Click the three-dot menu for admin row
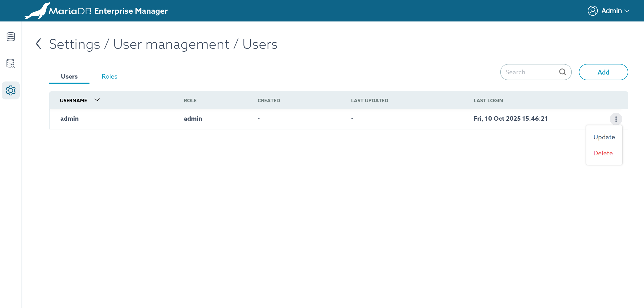 [x=616, y=119]
